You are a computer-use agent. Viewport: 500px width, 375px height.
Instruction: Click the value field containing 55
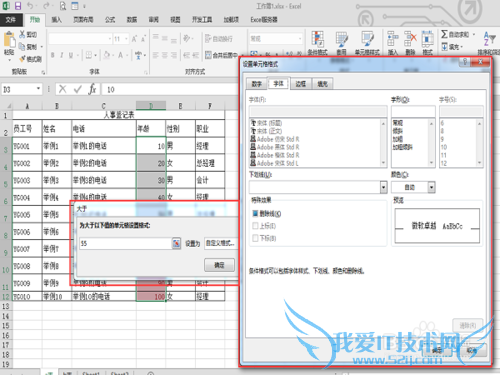click(x=126, y=243)
